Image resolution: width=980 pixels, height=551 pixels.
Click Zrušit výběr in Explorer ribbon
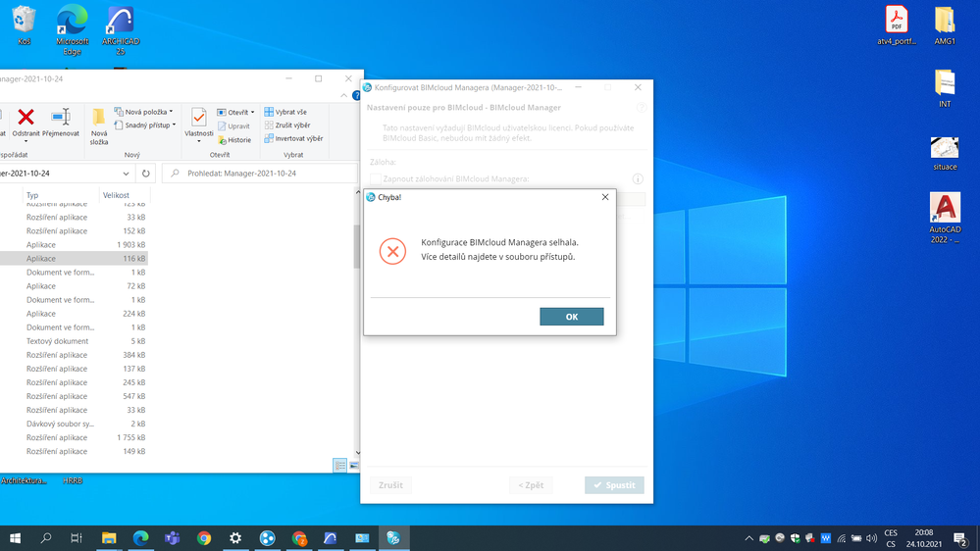(286, 125)
